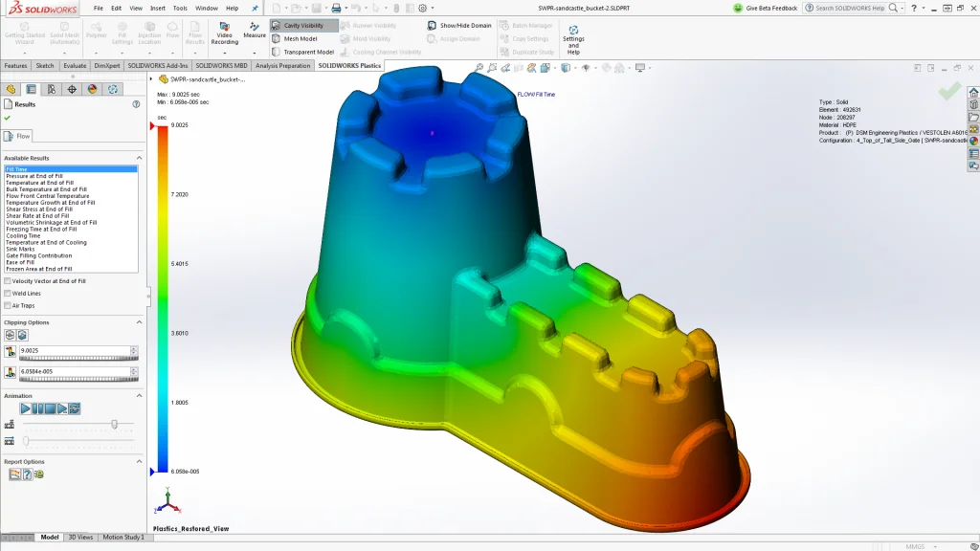Screen dimensions: 980x551
Task: Collapse the Available Results section
Action: pos(140,157)
